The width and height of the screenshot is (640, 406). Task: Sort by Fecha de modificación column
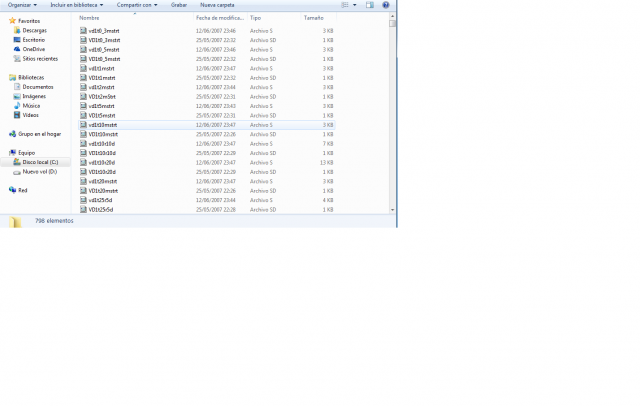point(218,18)
